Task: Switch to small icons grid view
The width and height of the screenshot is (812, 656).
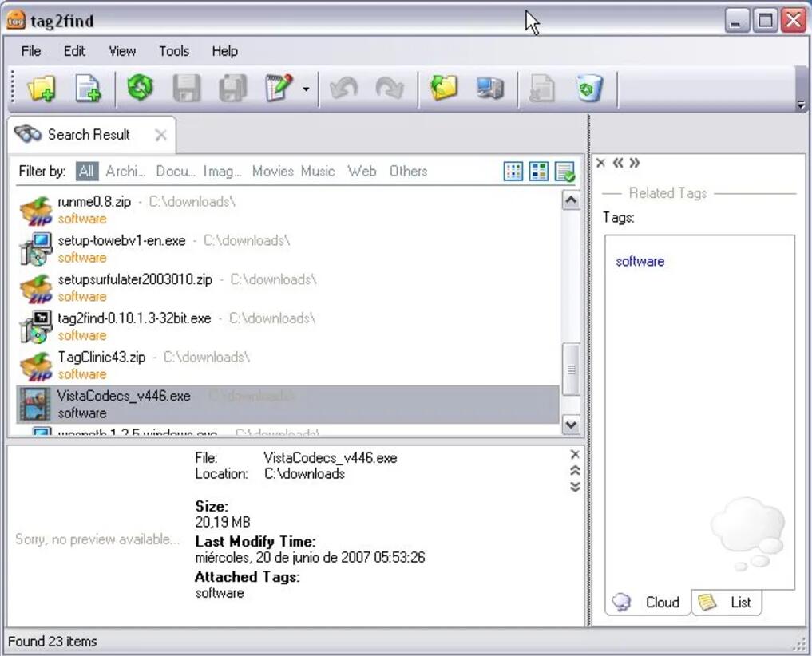Action: 513,172
